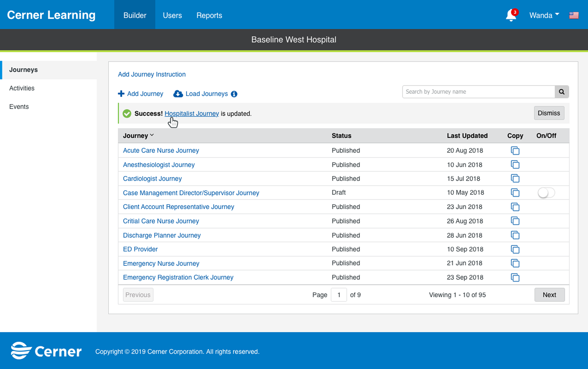Click the Status column header
588x369 pixels.
pos(341,136)
